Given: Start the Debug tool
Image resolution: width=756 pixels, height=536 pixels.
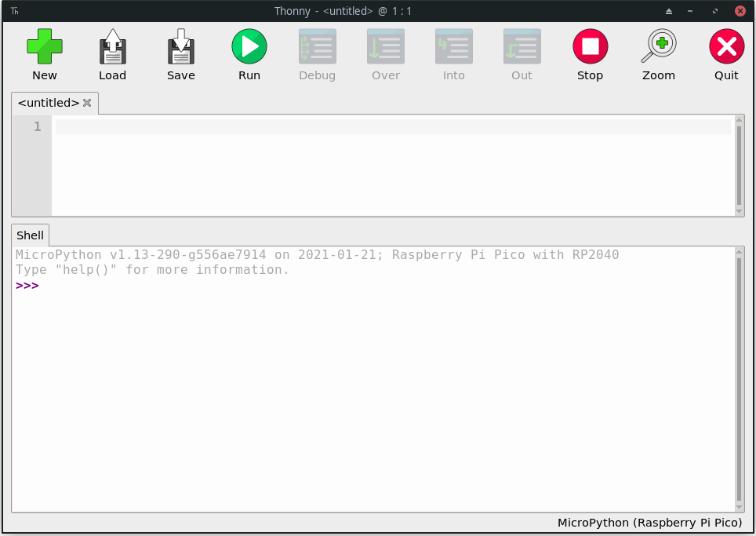Looking at the screenshot, I should pyautogui.click(x=318, y=46).
